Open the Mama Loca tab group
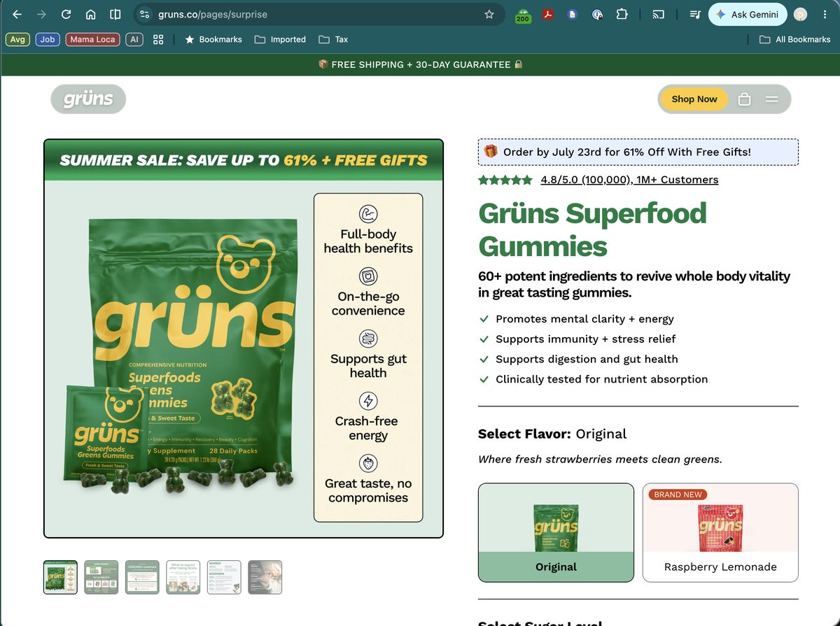The width and height of the screenshot is (840, 626). click(x=92, y=39)
